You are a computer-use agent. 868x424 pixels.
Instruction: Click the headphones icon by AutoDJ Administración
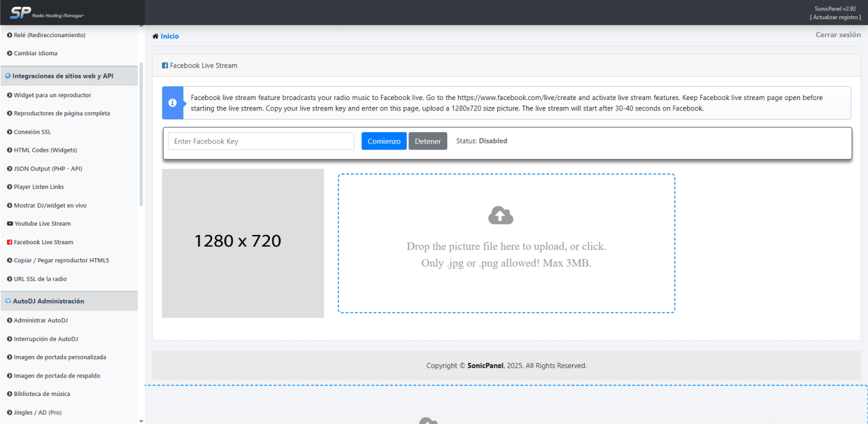[8, 301]
